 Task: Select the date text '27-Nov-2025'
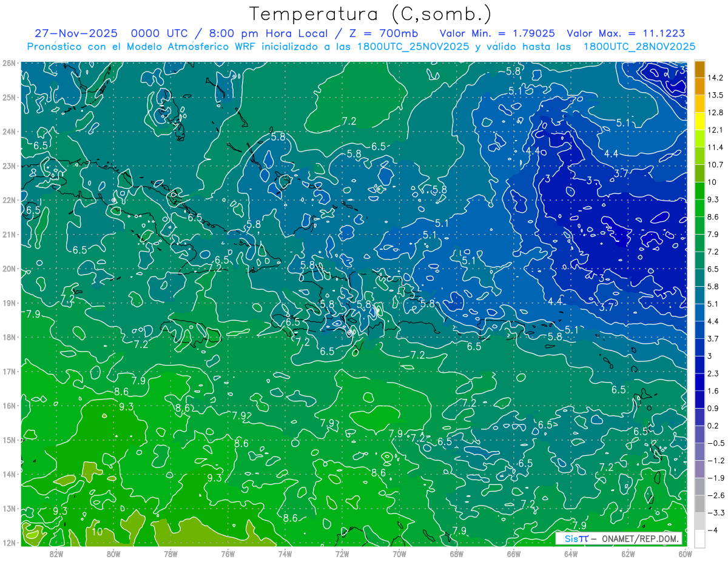point(76,33)
